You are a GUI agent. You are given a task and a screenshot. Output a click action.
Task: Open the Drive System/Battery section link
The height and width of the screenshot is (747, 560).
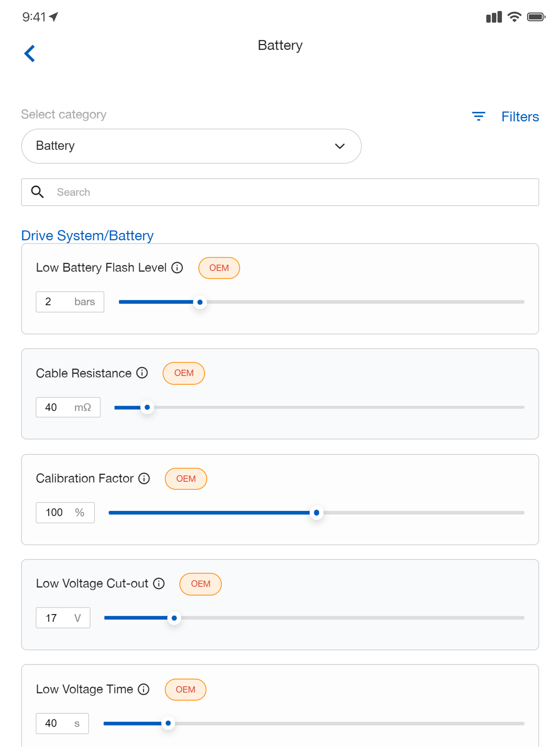[x=87, y=235]
